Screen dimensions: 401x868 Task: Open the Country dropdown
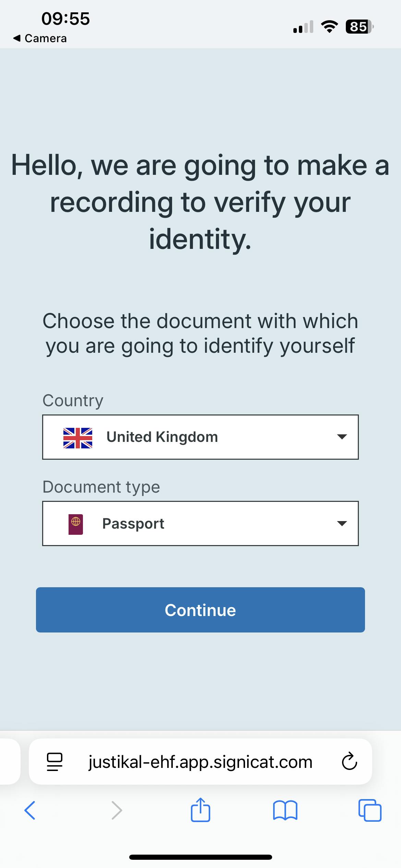(x=200, y=437)
